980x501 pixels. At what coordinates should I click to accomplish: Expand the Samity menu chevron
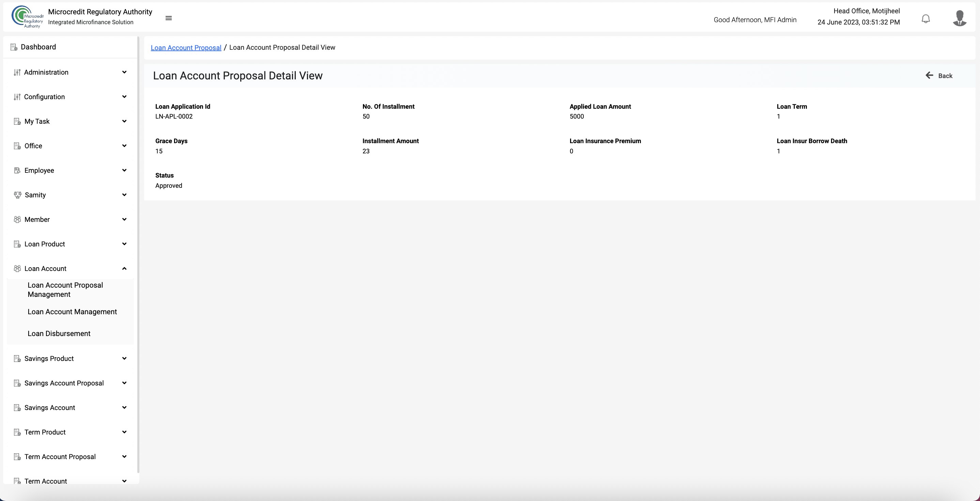pos(124,195)
